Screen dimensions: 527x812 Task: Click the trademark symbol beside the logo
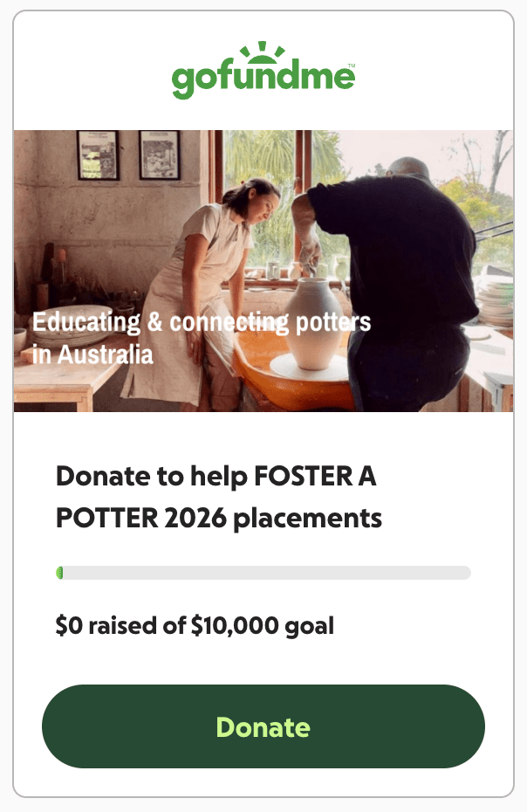point(351,65)
